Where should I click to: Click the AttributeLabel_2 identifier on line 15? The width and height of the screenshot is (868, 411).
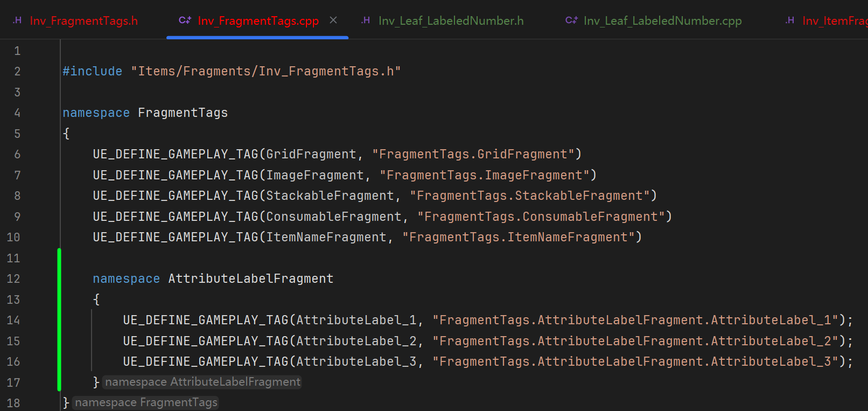[356, 341]
